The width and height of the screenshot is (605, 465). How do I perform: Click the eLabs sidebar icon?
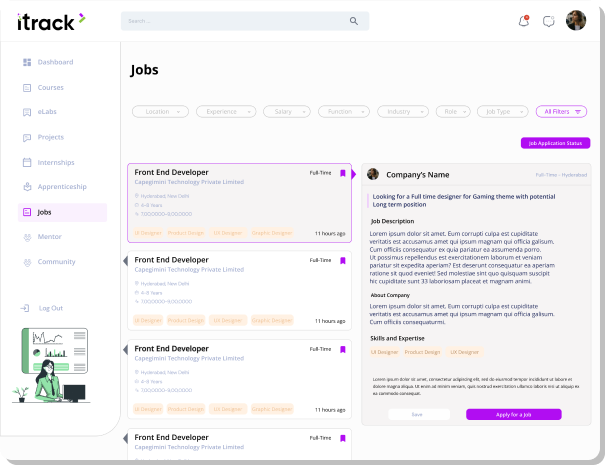pyautogui.click(x=27, y=112)
